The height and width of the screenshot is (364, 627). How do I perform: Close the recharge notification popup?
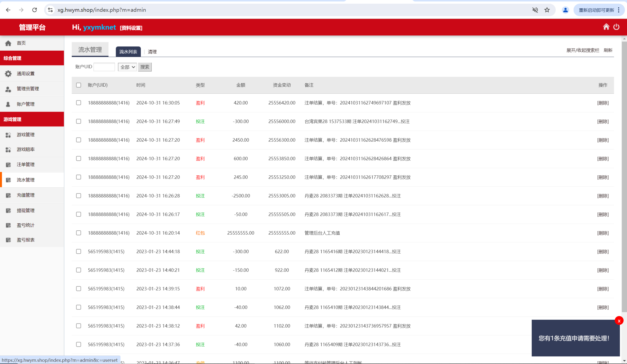pos(619,321)
